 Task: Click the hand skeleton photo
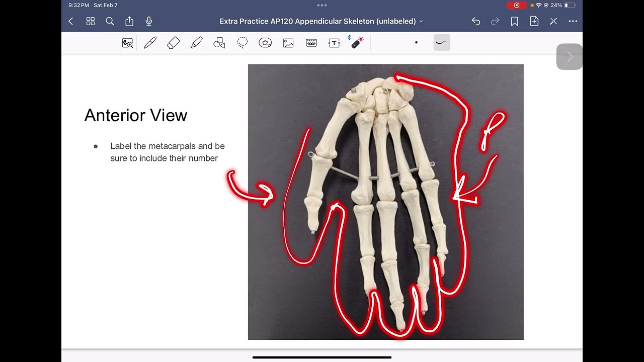pos(386,202)
